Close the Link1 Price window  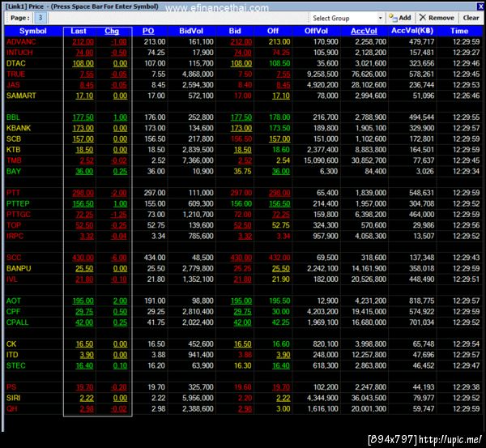coord(480,6)
